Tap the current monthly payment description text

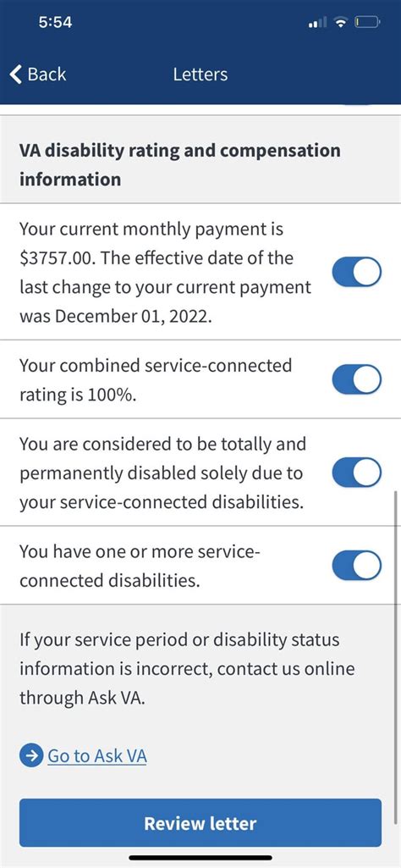pyautogui.click(x=165, y=273)
